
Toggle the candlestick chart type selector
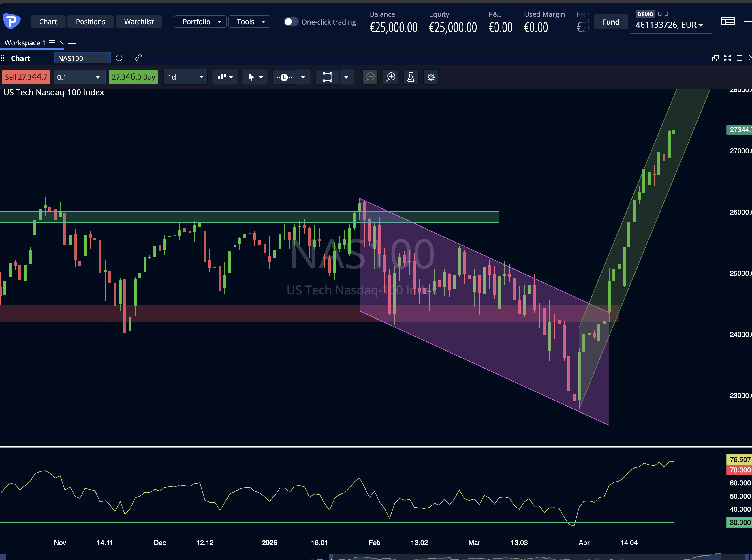point(225,77)
